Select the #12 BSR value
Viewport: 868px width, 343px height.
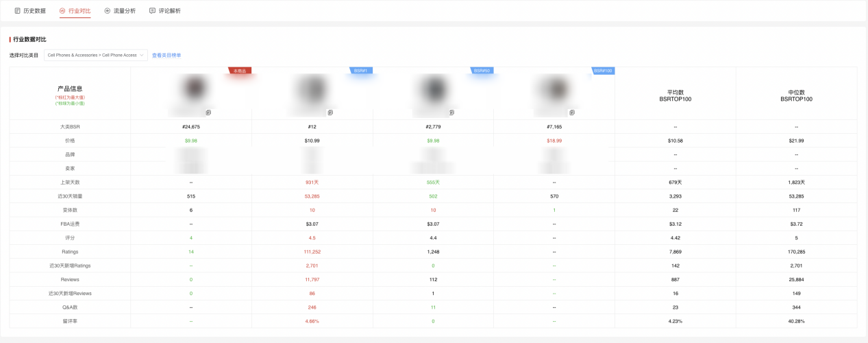click(312, 127)
